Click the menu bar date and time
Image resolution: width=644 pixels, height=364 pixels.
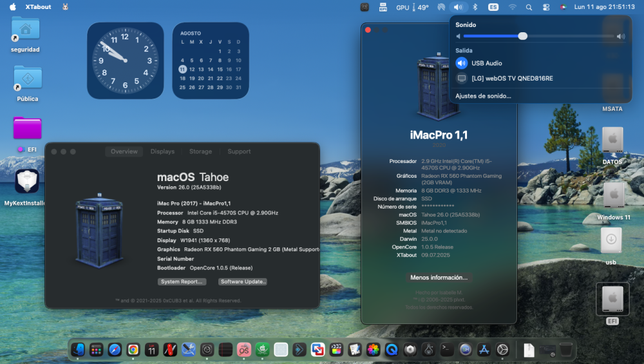604,7
